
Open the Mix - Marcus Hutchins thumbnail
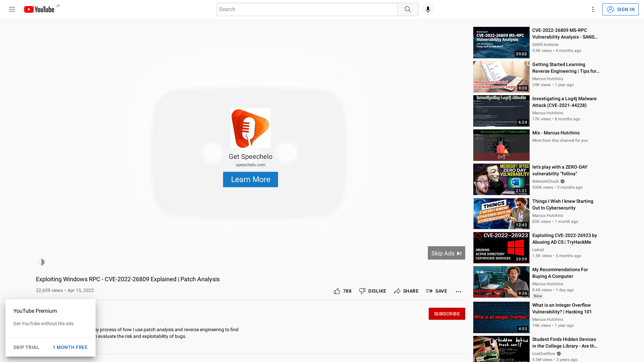point(501,145)
